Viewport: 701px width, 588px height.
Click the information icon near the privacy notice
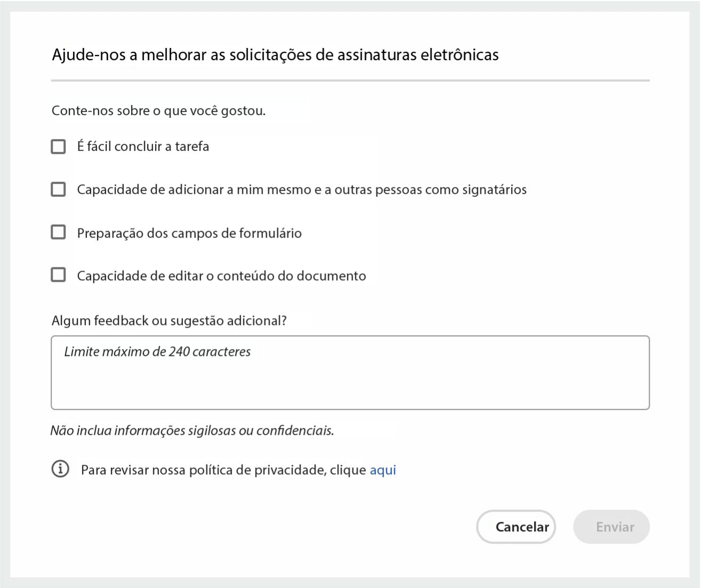[60, 470]
